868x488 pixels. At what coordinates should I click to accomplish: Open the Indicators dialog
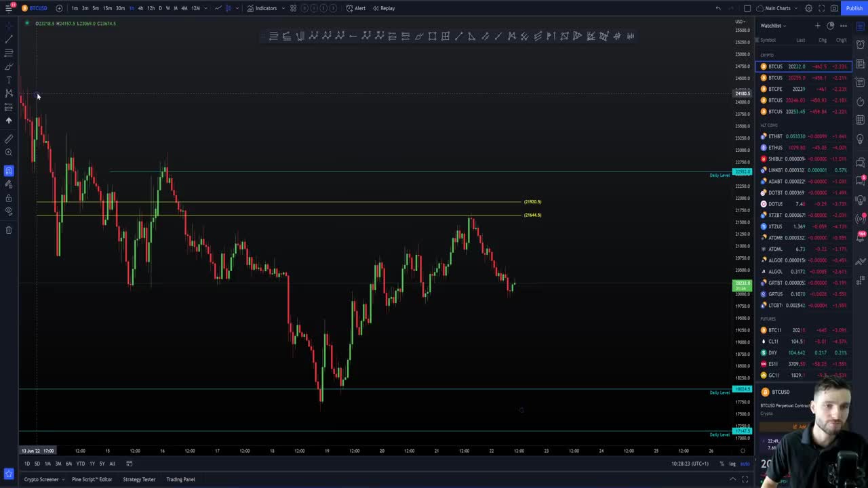click(x=262, y=8)
